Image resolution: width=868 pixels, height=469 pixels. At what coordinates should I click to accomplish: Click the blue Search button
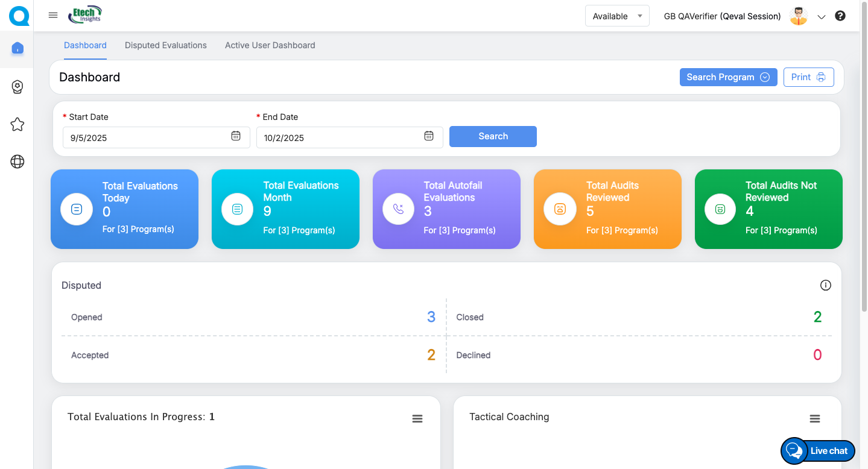tap(493, 136)
